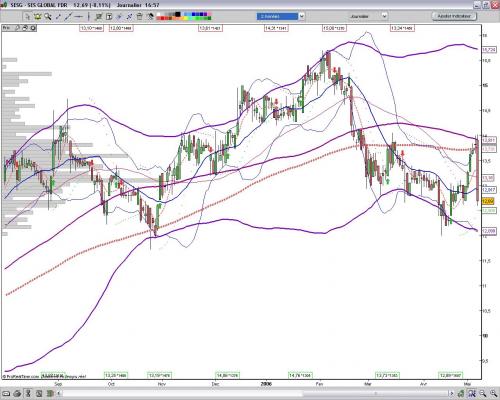The width and height of the screenshot is (500, 400).
Task: Pick the horizontal line drawing tool
Action: point(78,16)
